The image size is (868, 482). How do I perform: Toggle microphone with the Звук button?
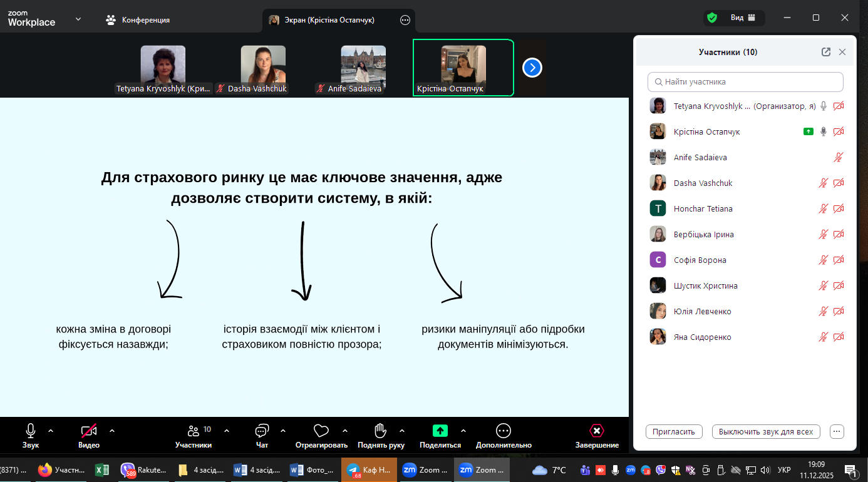tap(31, 431)
